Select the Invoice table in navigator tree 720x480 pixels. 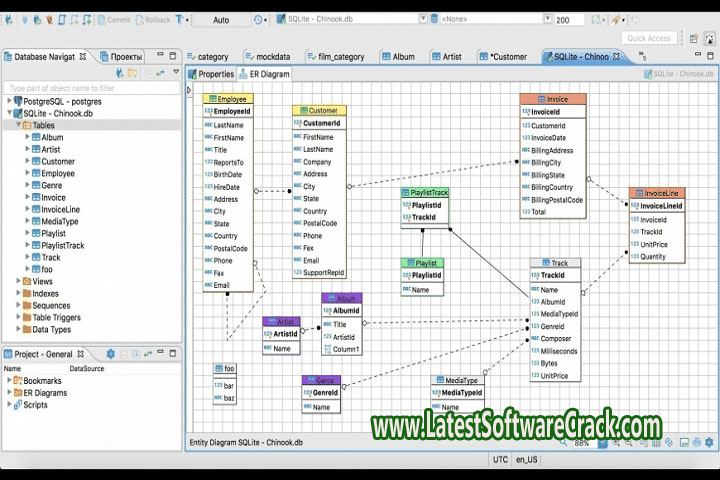(x=54, y=197)
